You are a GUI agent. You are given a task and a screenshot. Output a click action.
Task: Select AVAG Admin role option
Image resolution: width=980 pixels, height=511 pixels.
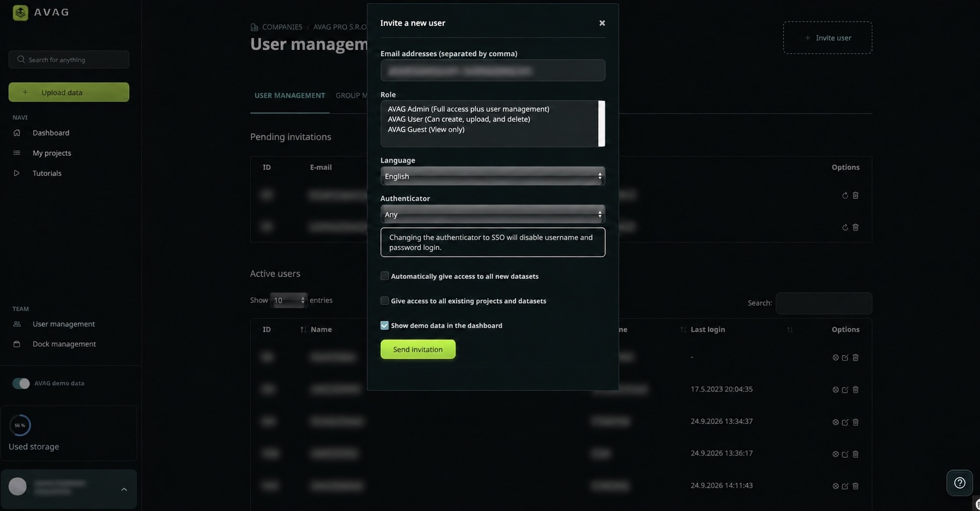(x=468, y=109)
